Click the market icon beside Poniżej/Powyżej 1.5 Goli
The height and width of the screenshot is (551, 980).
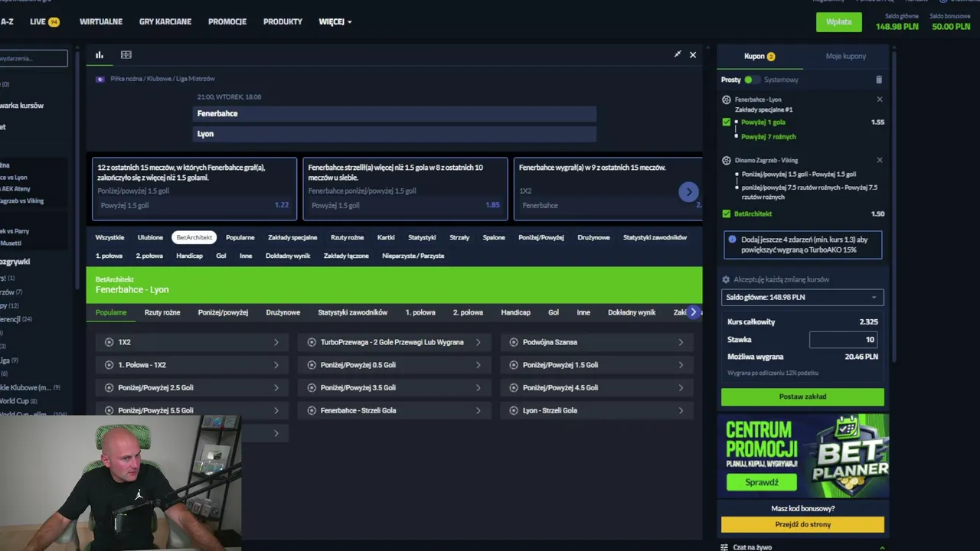coord(514,365)
